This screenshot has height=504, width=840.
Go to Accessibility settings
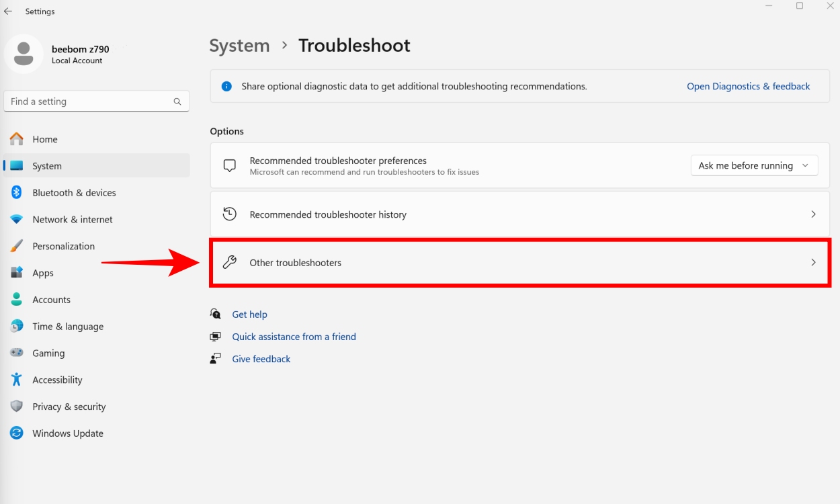point(57,380)
